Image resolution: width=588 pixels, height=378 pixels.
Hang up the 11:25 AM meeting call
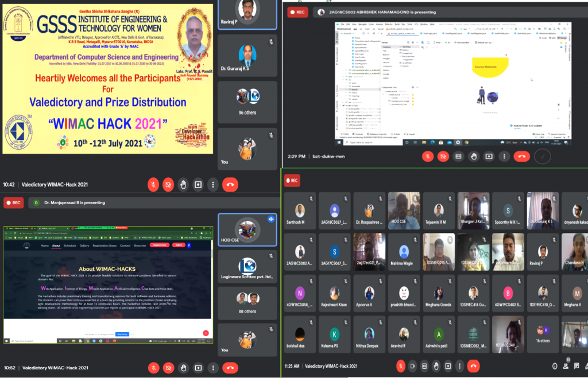(473, 365)
